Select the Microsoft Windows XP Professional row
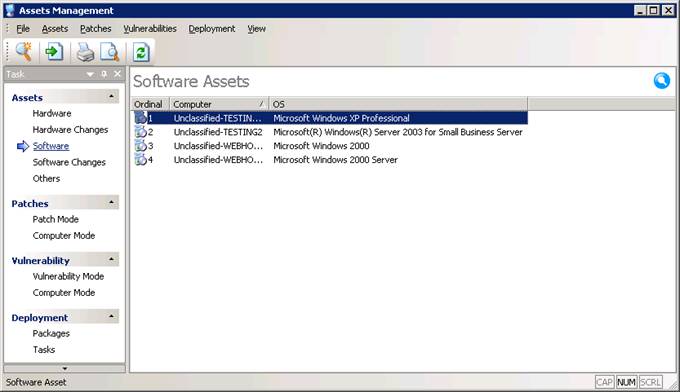This screenshot has height=392, width=680. click(330, 118)
